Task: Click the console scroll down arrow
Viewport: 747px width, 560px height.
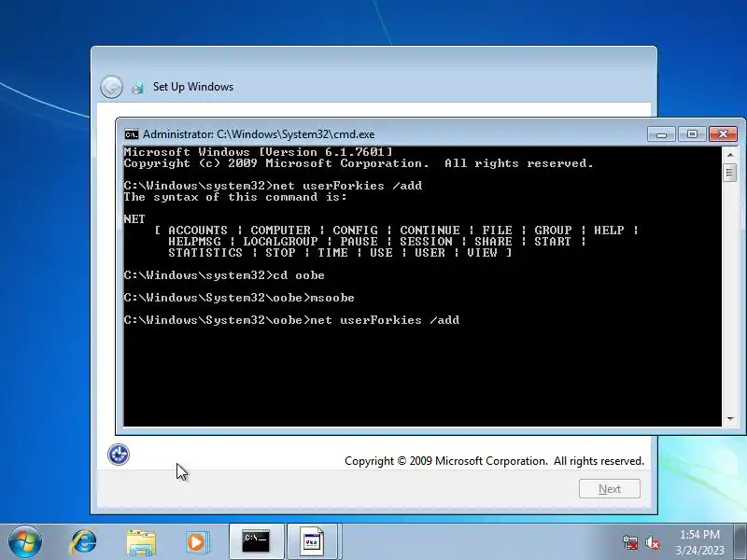Action: tap(730, 419)
